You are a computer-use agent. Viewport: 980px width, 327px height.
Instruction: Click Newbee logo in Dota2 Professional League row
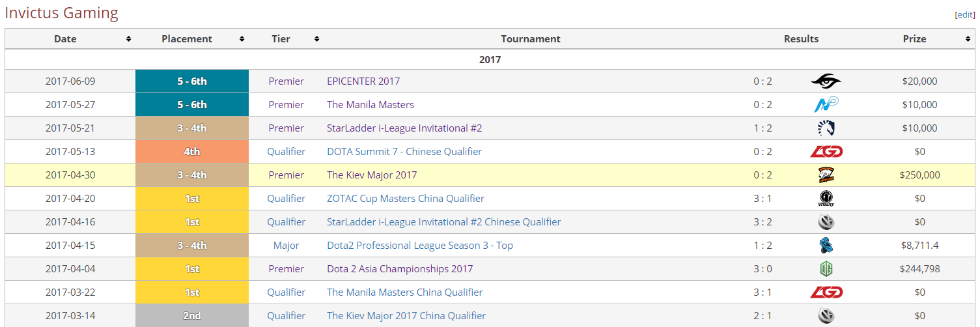[826, 246]
